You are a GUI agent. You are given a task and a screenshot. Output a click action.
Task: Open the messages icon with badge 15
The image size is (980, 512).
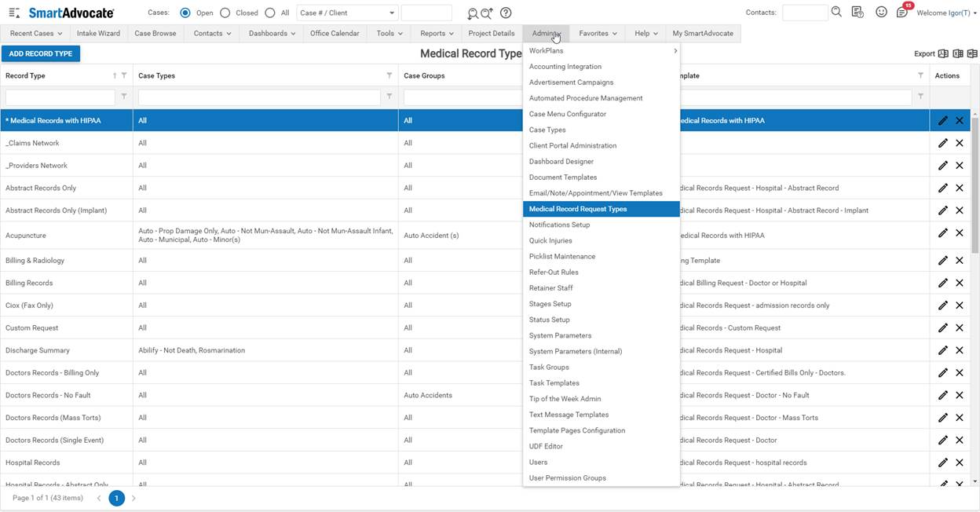(x=903, y=12)
